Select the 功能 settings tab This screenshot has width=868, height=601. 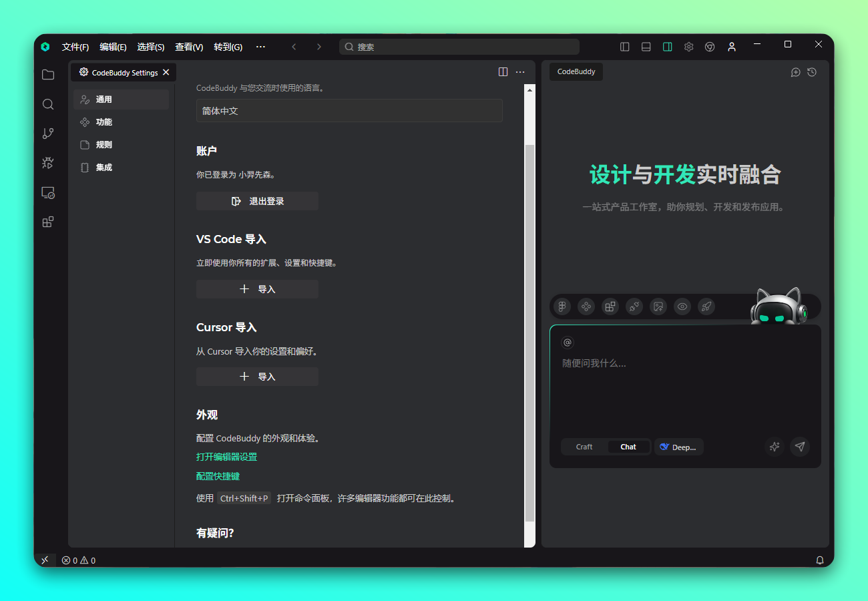coord(104,122)
